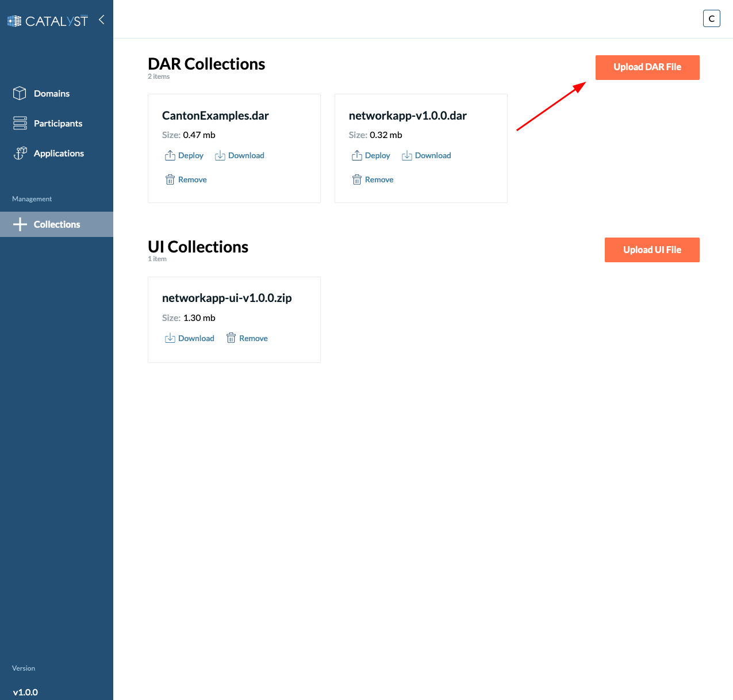Select the CantonExamples.dar card
Image resolution: width=733 pixels, height=700 pixels.
click(x=234, y=148)
